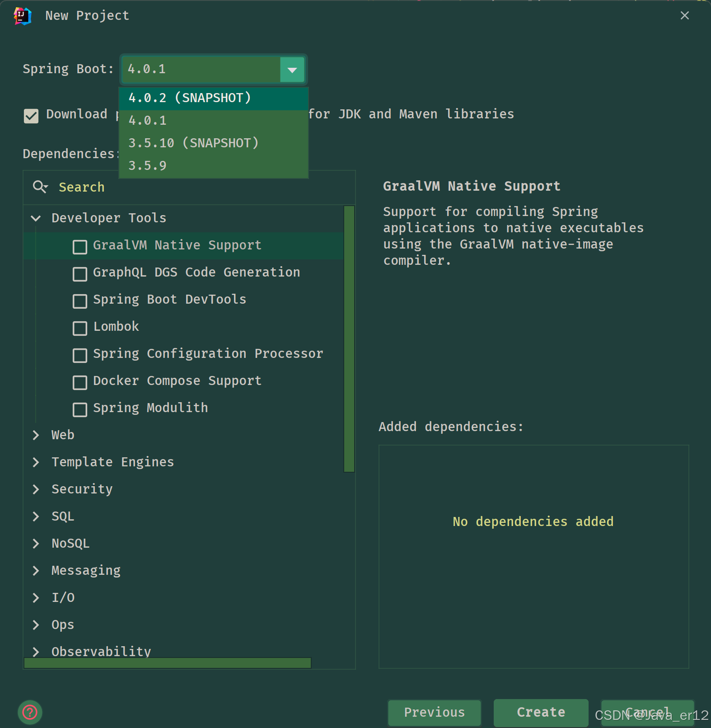This screenshot has height=728, width=711.
Task: Pick 3.5.10 (SNAPSHOT) version option
Action: pos(193,143)
